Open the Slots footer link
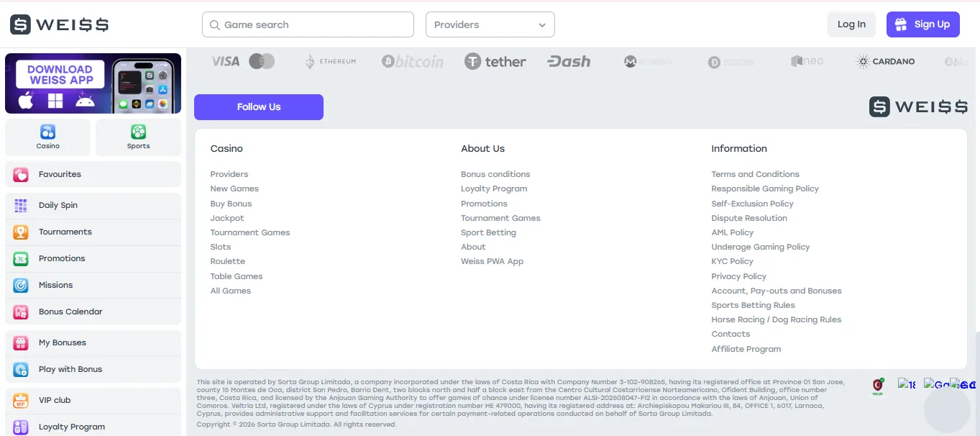980x436 pixels. click(x=221, y=247)
